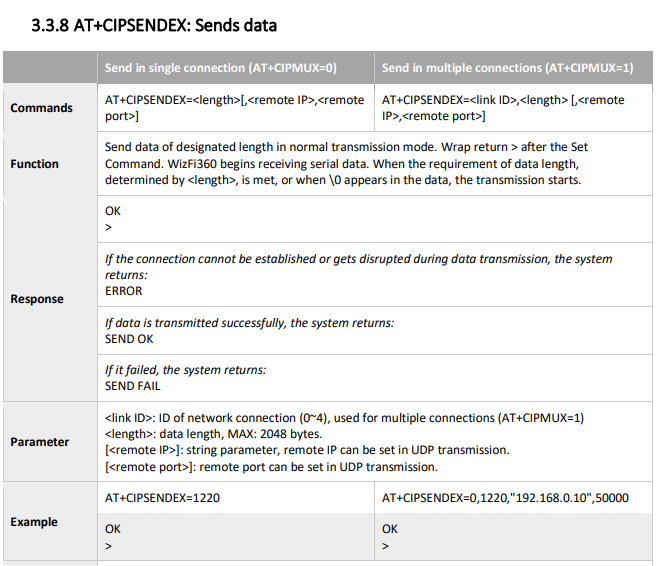659x566 pixels.
Task: Click the Example row label
Action: (x=34, y=522)
